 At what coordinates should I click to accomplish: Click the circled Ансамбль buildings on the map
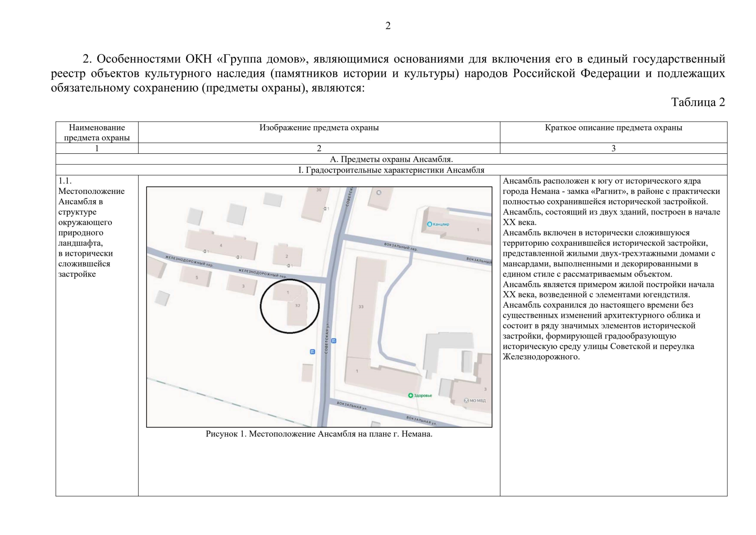(x=290, y=306)
